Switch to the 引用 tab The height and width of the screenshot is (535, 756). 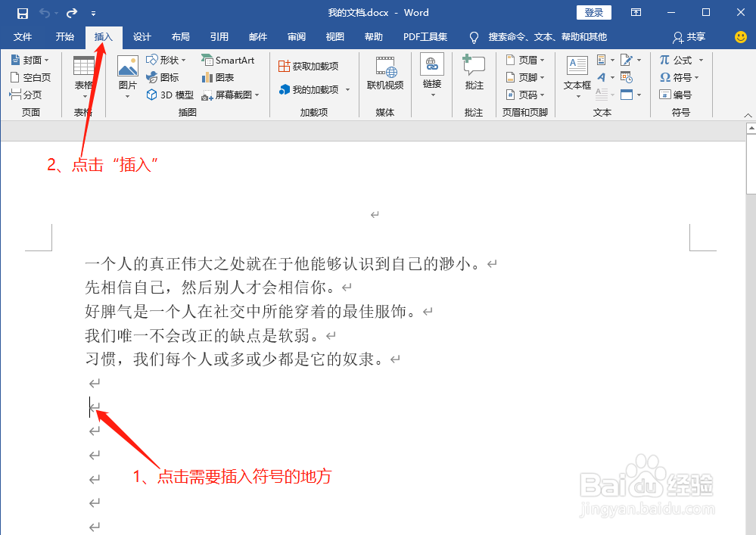219,37
